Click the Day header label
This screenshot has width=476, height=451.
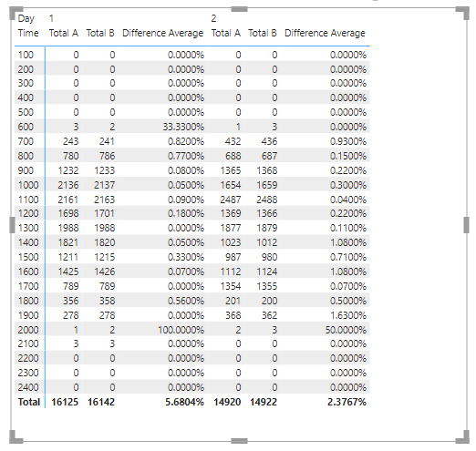pos(26,18)
